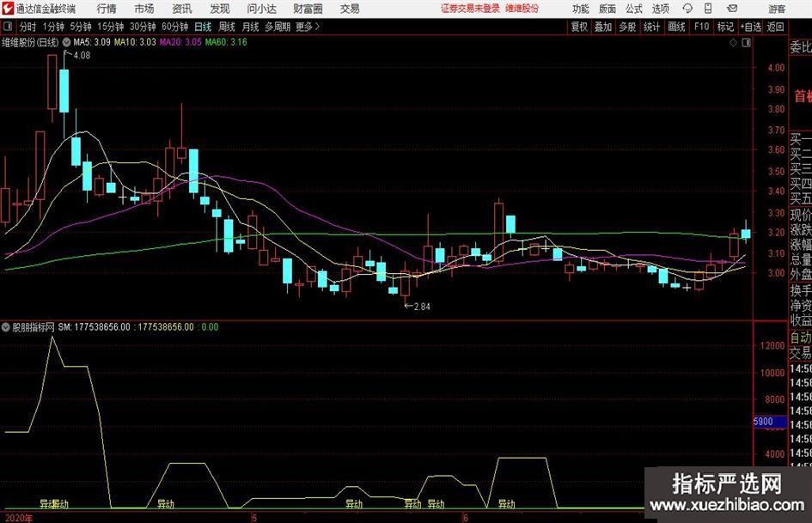Click the MA20: 3.05 value label

coord(180,42)
